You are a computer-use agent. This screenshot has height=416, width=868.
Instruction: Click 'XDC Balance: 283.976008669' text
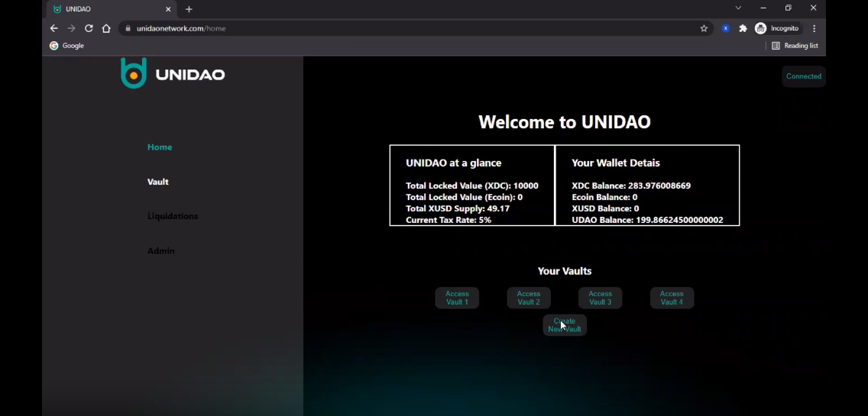tap(631, 186)
